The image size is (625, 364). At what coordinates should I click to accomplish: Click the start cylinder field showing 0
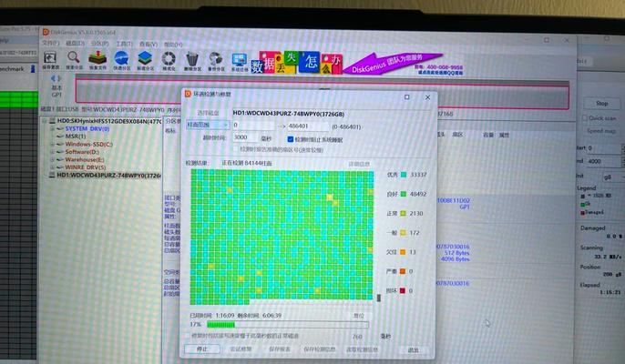click(253, 125)
